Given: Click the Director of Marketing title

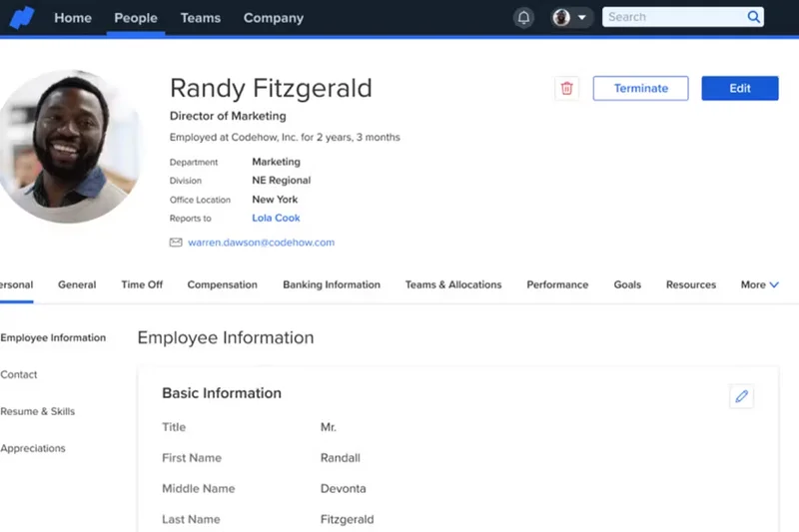Looking at the screenshot, I should click(x=228, y=116).
